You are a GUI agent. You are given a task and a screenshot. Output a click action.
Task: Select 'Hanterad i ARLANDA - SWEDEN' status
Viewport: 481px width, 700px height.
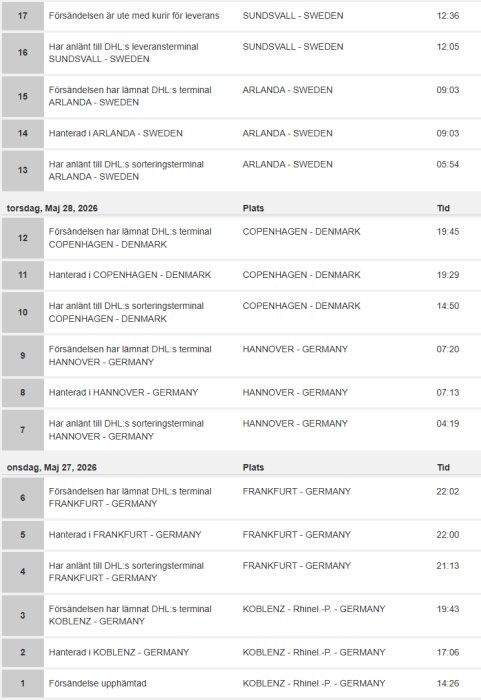click(x=116, y=133)
